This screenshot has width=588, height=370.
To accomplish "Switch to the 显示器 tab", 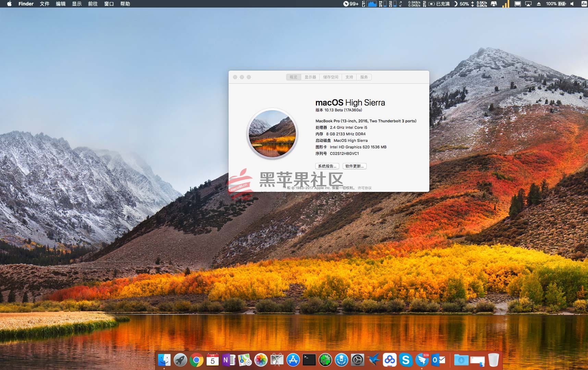I will pos(310,77).
